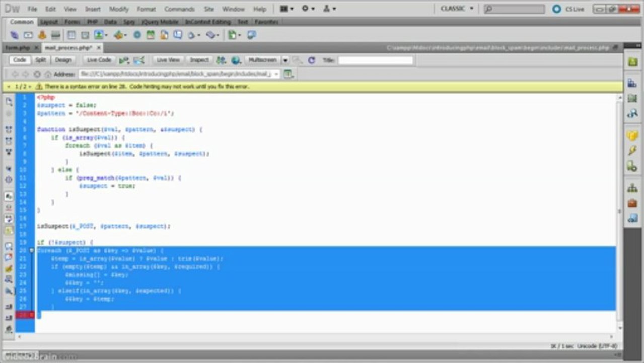This screenshot has width=644, height=363.
Task: Click the Date insert icon
Action: (x=150, y=35)
